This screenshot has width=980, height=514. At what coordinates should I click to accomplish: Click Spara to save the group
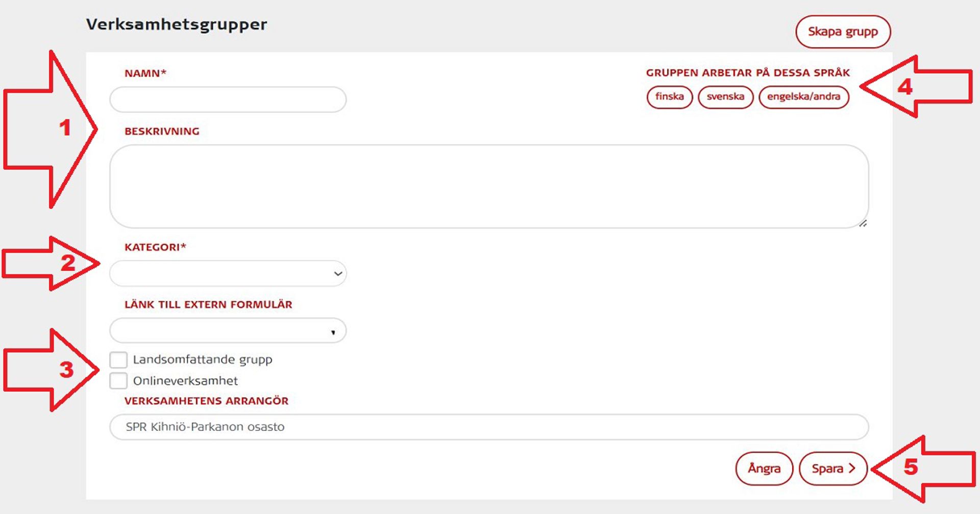[x=832, y=469]
